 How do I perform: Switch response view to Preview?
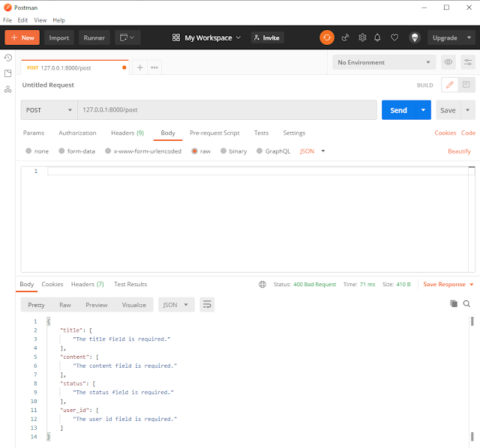pyautogui.click(x=97, y=305)
